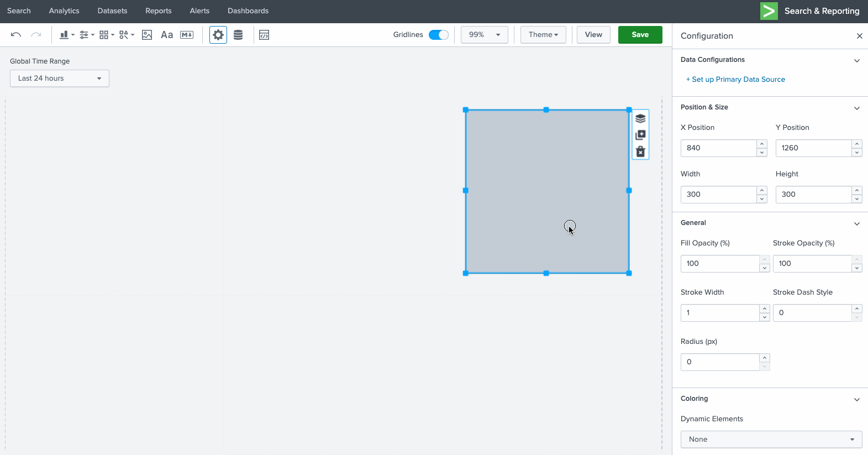868x455 pixels.
Task: Click the undo arrow icon
Action: click(x=16, y=35)
